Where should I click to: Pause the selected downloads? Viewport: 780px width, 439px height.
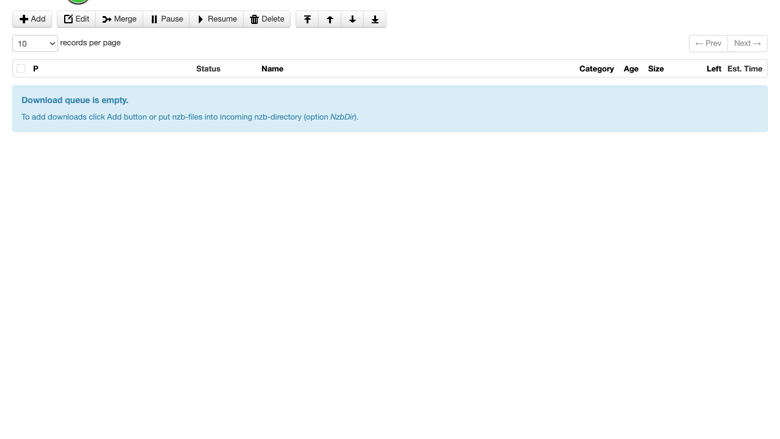click(x=167, y=19)
